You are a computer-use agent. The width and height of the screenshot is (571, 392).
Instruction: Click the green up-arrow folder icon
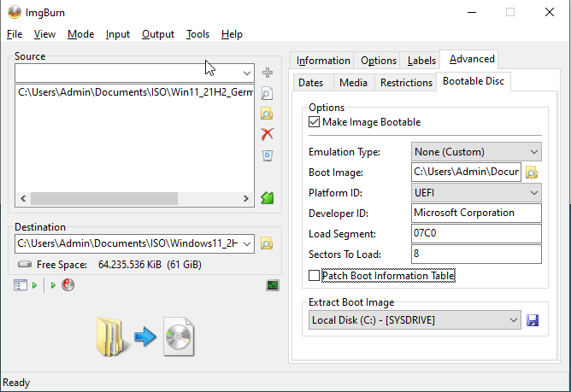[x=268, y=197]
